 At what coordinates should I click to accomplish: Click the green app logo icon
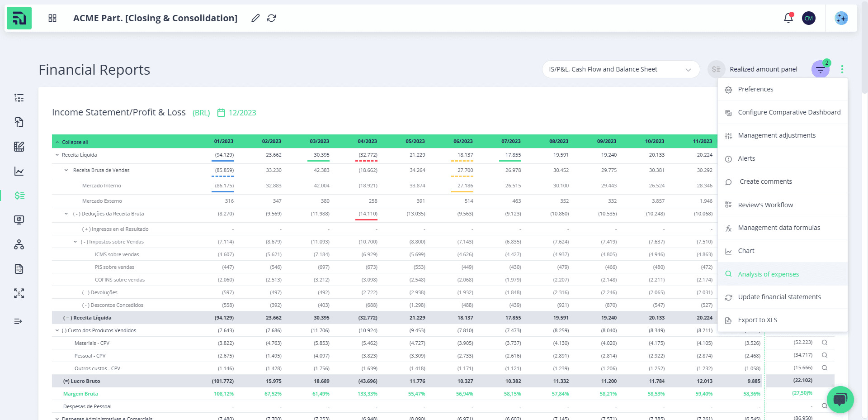tap(19, 18)
